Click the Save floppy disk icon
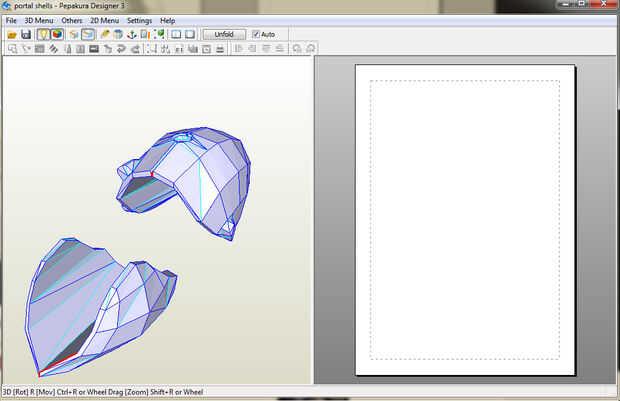 click(x=26, y=35)
